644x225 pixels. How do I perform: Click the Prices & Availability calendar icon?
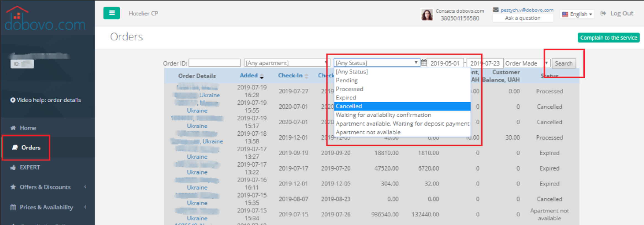13,207
